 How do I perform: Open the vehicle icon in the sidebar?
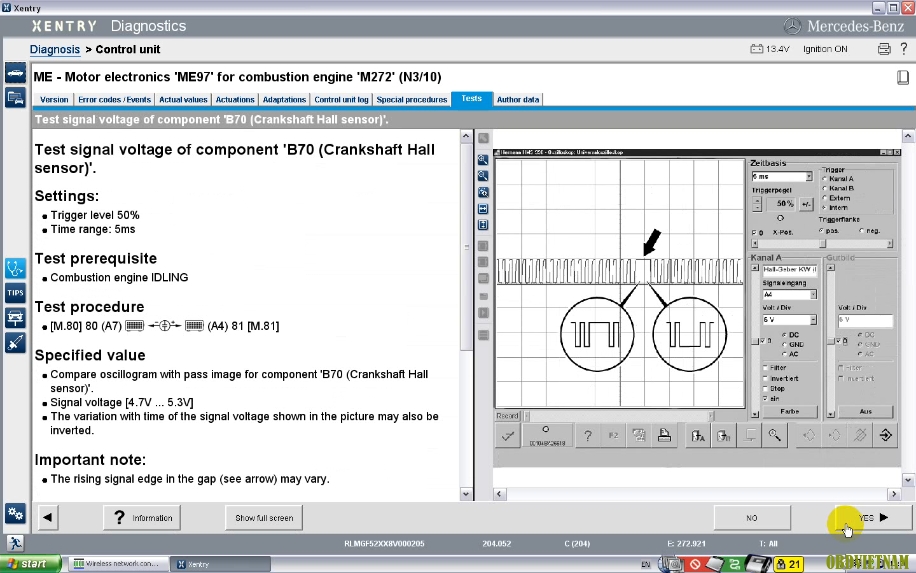pos(15,73)
